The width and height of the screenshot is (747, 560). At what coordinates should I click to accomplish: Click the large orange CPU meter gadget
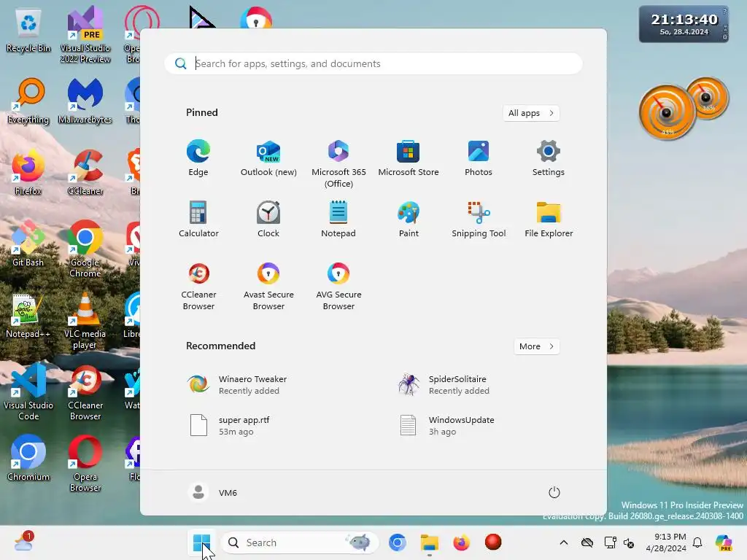pos(667,112)
